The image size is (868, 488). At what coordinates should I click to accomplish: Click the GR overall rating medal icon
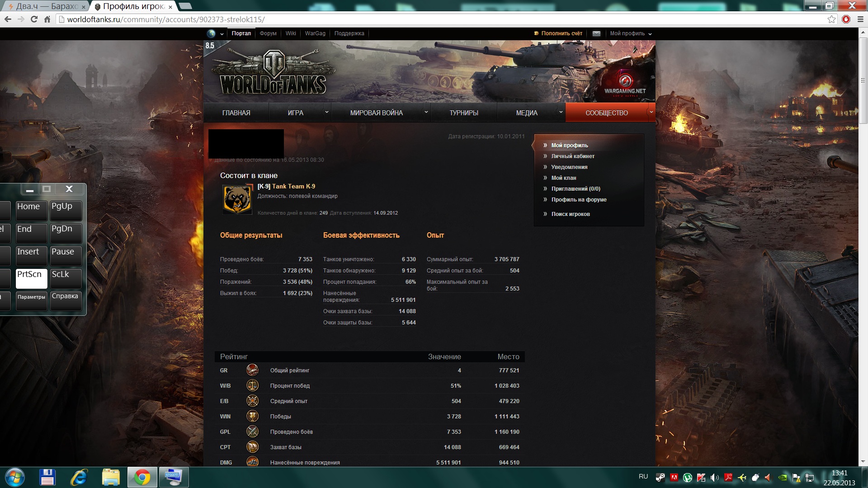[252, 370]
